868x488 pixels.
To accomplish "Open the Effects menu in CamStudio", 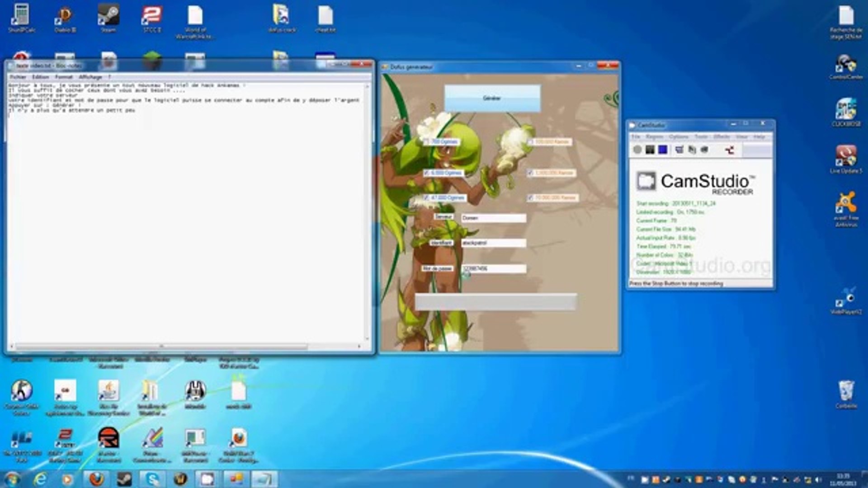I will coord(722,136).
